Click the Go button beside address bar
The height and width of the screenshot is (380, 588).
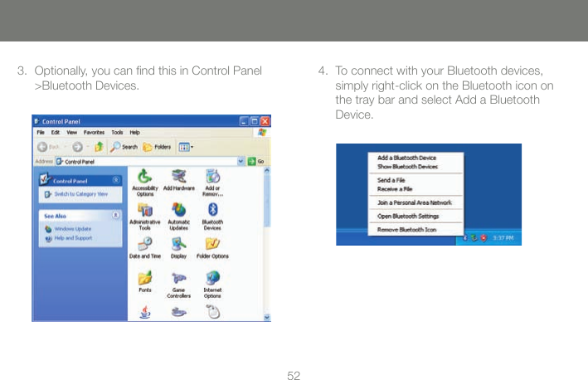coord(256,161)
